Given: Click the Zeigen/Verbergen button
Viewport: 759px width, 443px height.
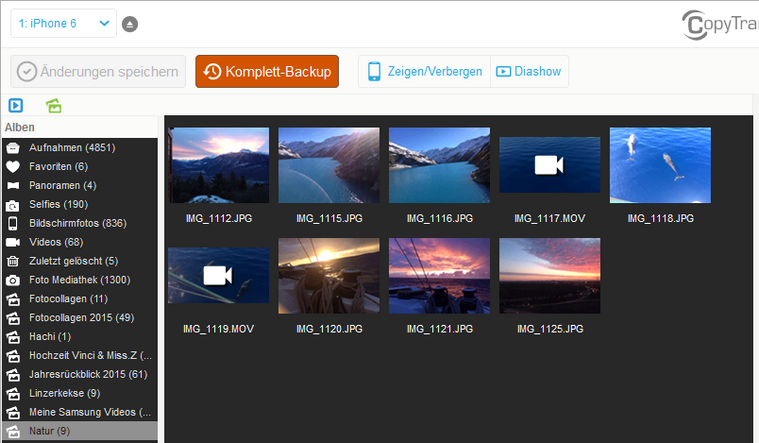Looking at the screenshot, I should [x=425, y=72].
